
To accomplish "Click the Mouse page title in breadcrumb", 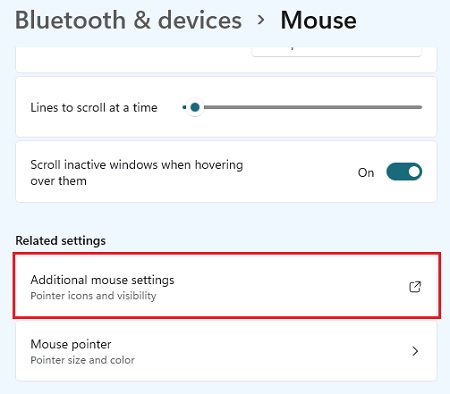I will [318, 20].
